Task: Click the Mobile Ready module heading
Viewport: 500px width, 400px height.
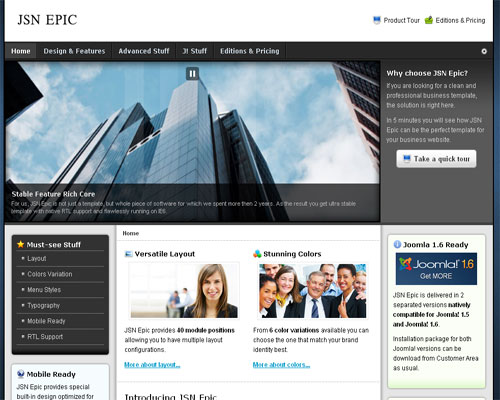Action: tap(51, 374)
